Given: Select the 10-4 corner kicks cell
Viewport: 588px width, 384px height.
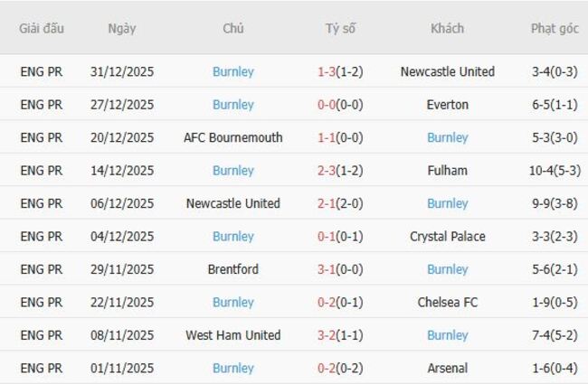Looking at the screenshot, I should [x=555, y=171].
